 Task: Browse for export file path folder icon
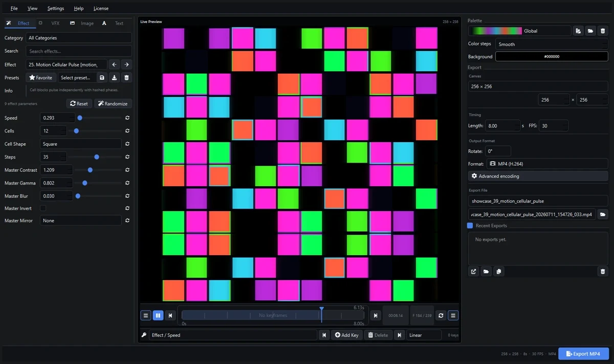coord(603,214)
